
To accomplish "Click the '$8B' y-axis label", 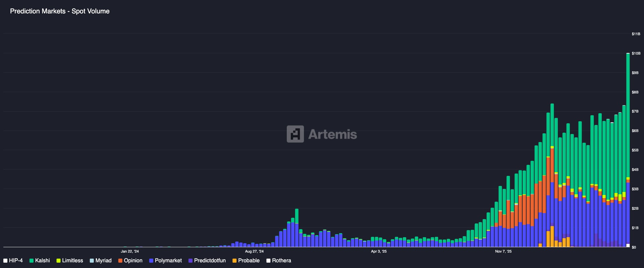I will coord(635,92).
